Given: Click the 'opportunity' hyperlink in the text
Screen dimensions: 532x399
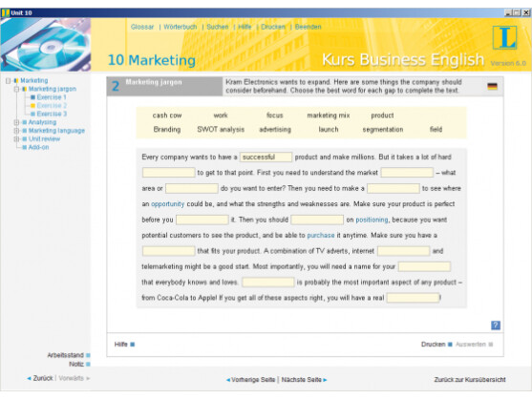Looking at the screenshot, I should pyautogui.click(x=167, y=204).
